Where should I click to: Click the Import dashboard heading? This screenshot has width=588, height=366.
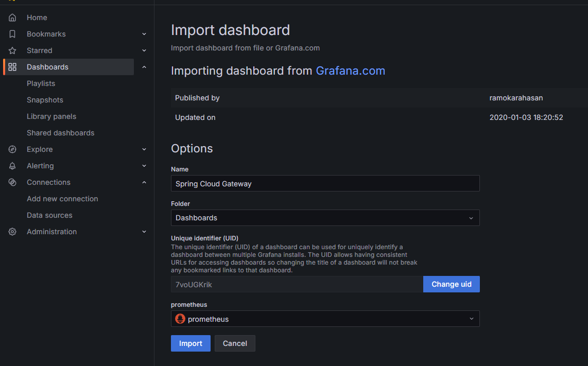(x=230, y=30)
